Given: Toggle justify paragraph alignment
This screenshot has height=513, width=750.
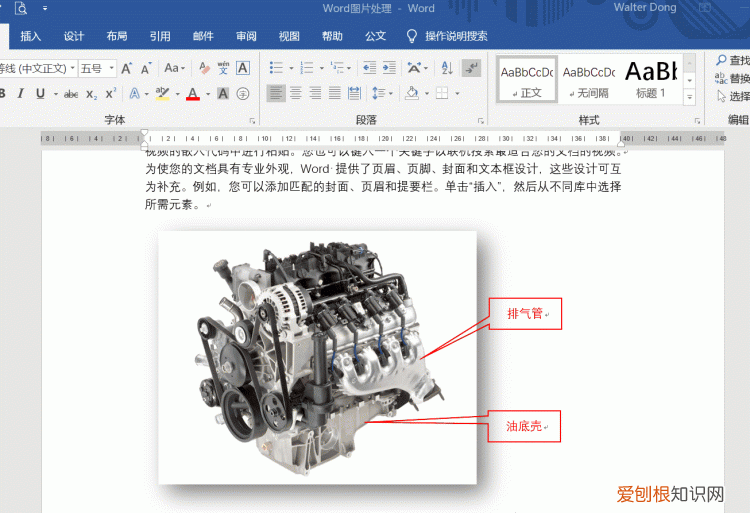Looking at the screenshot, I should pyautogui.click(x=335, y=93).
